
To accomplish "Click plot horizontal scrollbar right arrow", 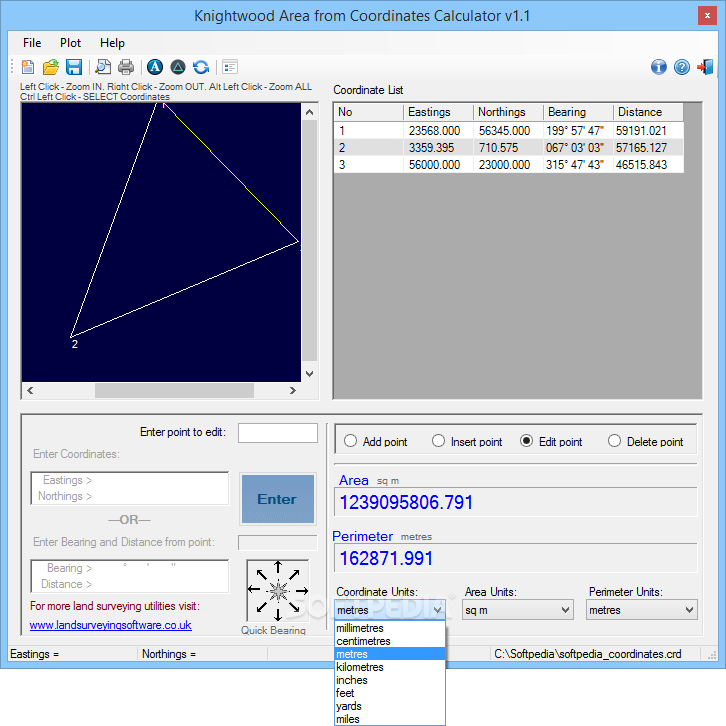I will (x=293, y=390).
